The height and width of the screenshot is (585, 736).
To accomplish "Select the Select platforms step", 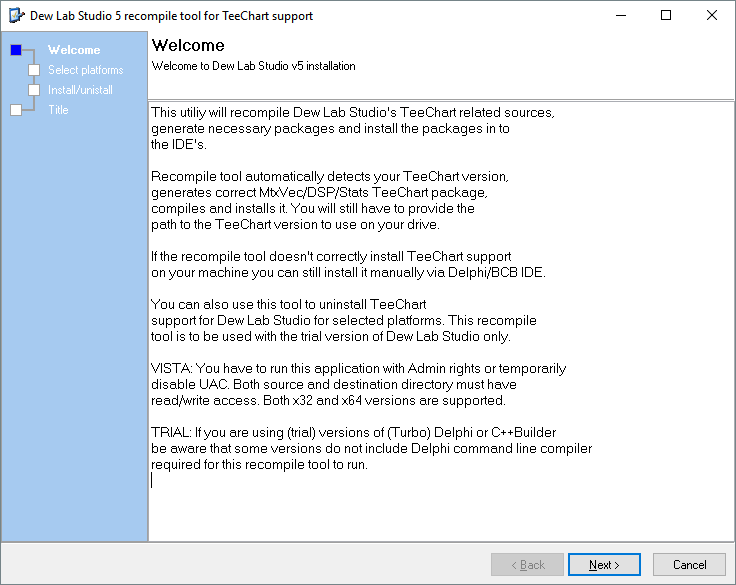I will point(85,70).
